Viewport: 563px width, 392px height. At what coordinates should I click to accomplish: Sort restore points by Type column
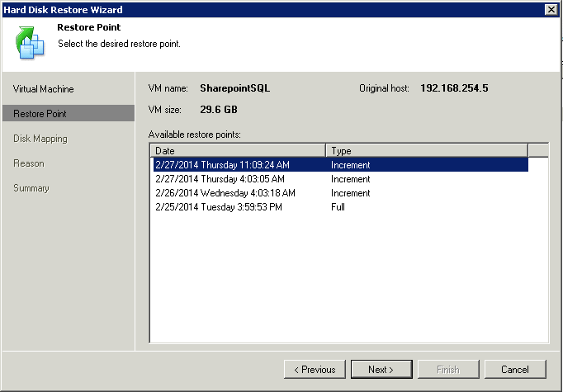point(427,151)
